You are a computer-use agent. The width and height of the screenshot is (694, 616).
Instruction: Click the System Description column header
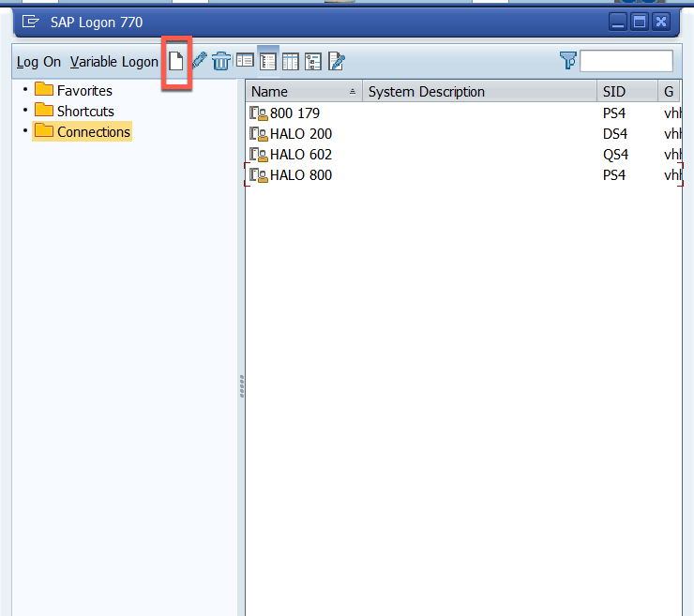click(478, 92)
